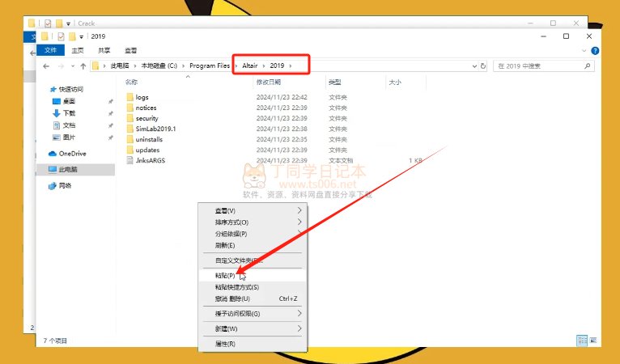This screenshot has width=620, height=364.
Task: Open the blue help question mark
Action: click(595, 51)
